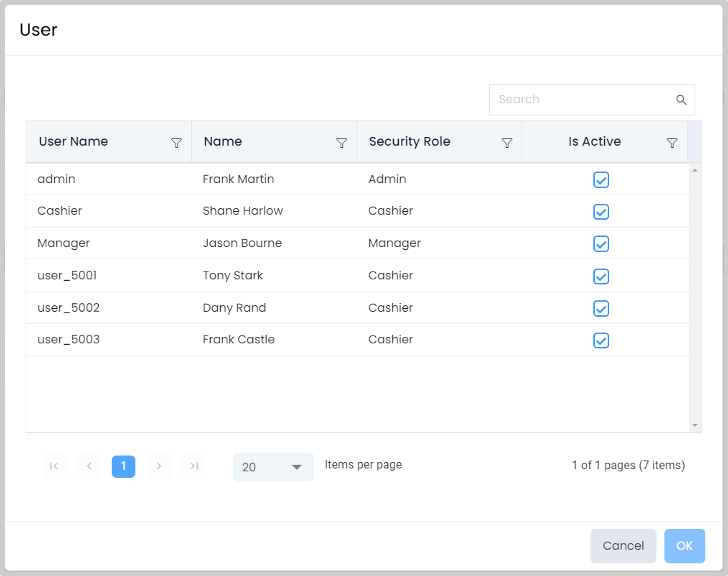Viewport: 728px width, 576px height.
Task: Sort by the User Name column header
Action: click(x=74, y=142)
